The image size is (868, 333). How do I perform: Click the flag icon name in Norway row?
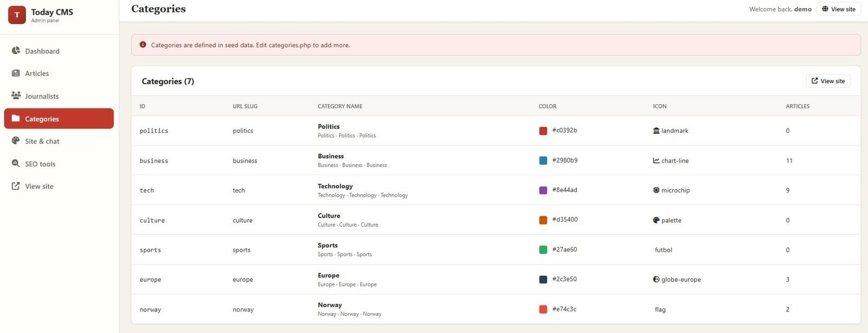[660, 310]
